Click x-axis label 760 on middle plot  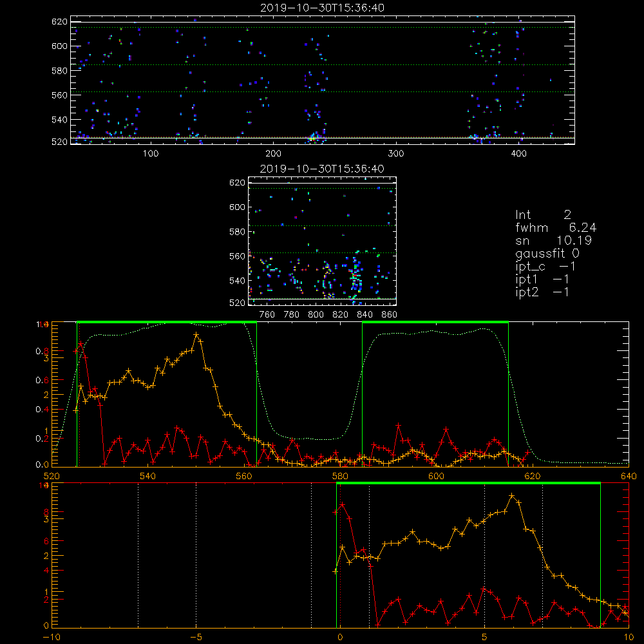click(x=267, y=314)
